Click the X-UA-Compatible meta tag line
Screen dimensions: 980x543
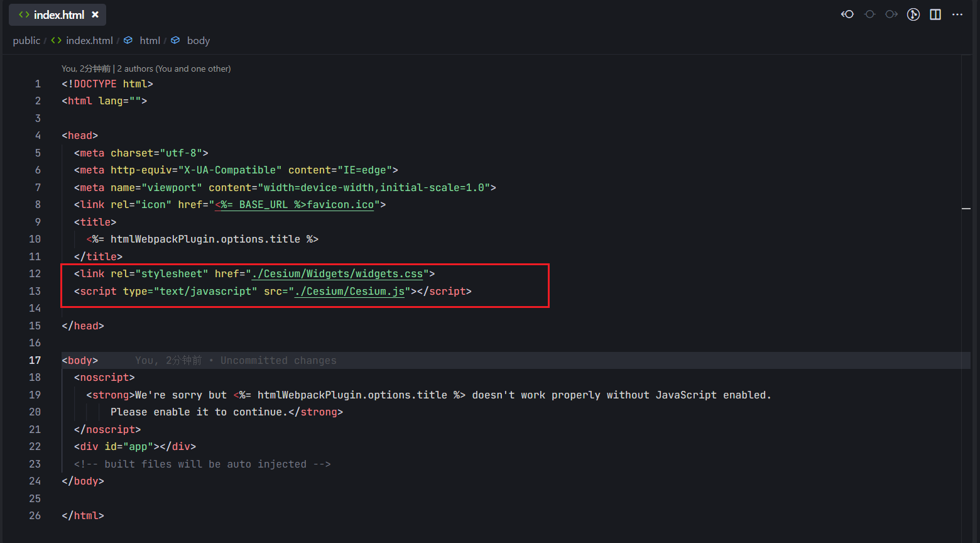pyautogui.click(x=236, y=170)
